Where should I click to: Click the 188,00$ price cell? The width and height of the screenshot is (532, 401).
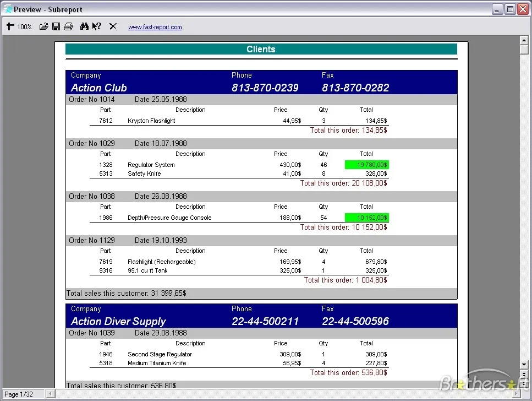[290, 218]
